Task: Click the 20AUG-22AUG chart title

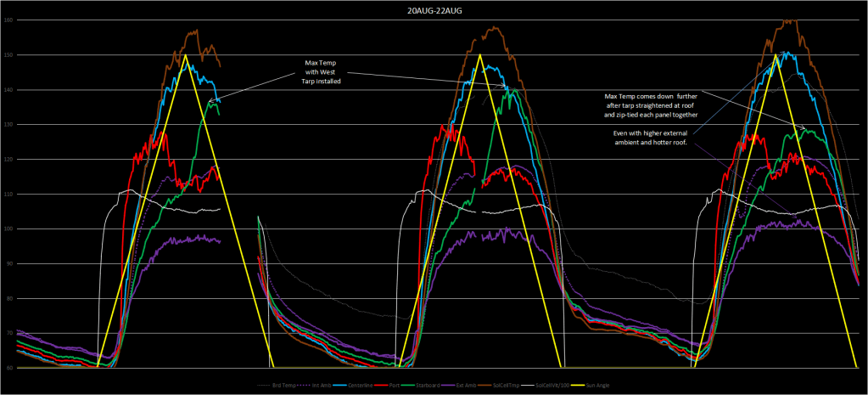Action: click(434, 9)
